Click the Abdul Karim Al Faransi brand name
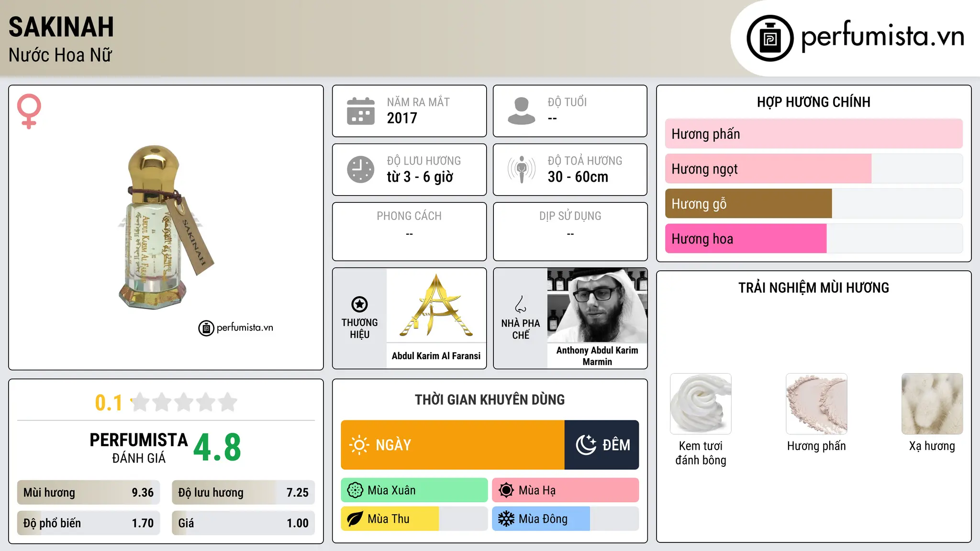 [x=436, y=356]
